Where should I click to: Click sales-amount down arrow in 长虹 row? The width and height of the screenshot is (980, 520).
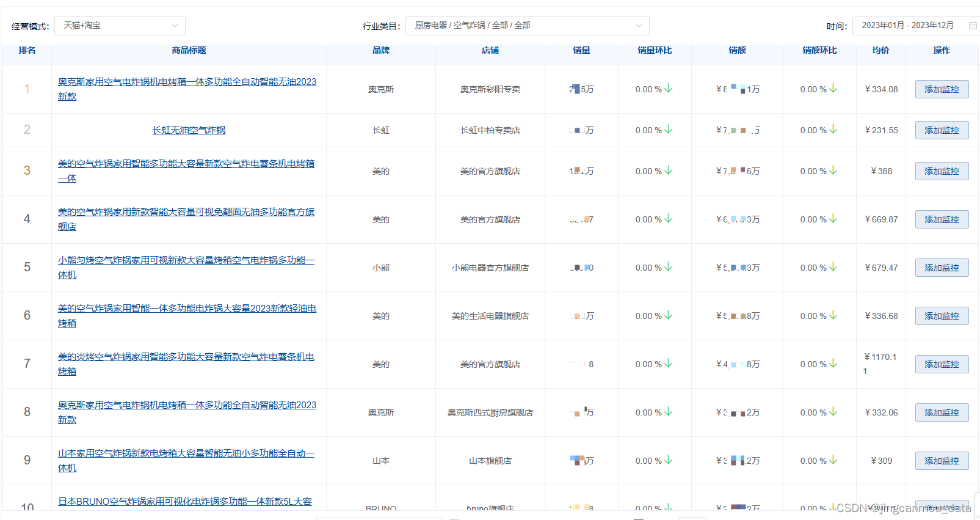833,130
